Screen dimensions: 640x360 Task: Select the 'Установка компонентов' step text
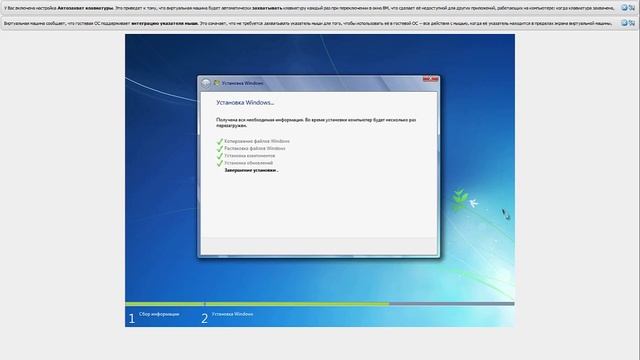249,156
